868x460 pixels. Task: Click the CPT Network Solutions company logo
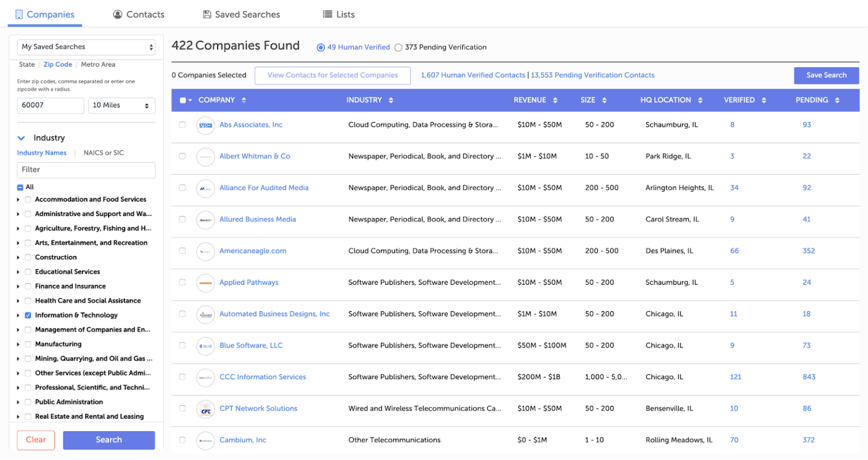pyautogui.click(x=206, y=408)
